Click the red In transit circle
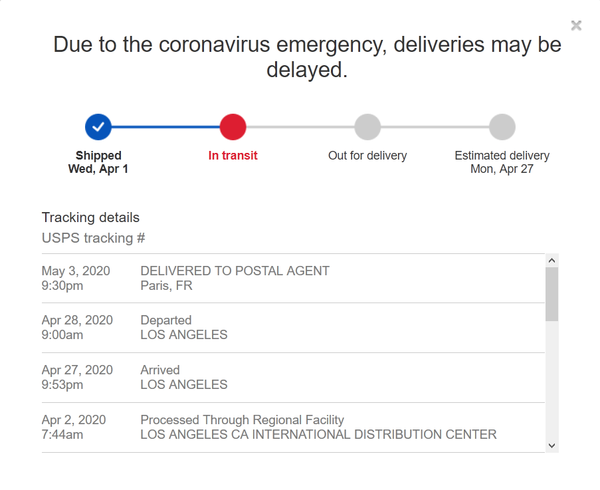Image resolution: width=600 pixels, height=490 pixels. pos(232,127)
